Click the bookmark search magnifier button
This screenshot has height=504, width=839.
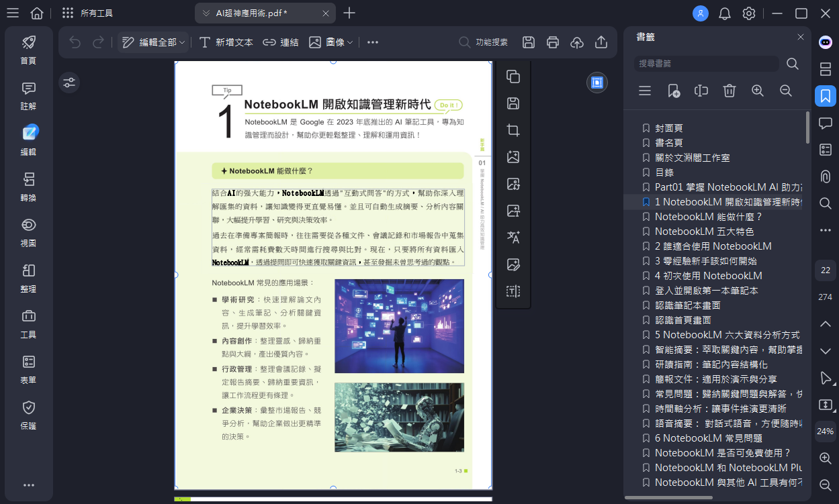coord(793,64)
